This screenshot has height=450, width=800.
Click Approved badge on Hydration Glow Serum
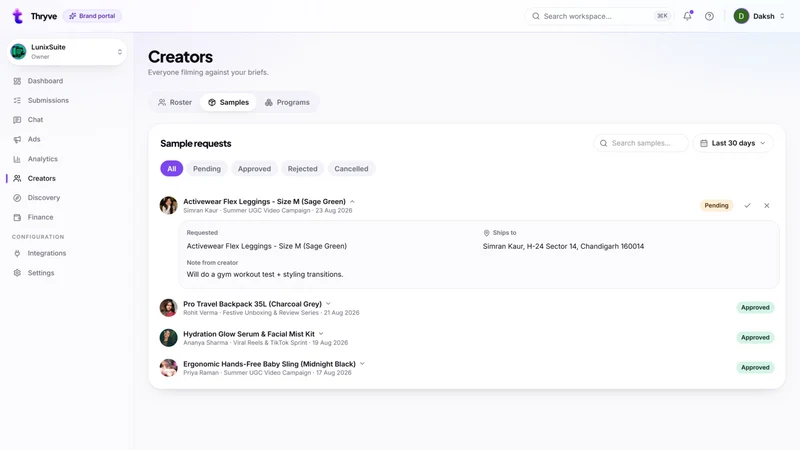click(x=755, y=338)
